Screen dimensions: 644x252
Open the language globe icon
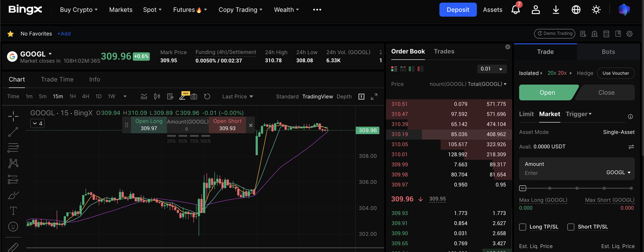coord(576,10)
